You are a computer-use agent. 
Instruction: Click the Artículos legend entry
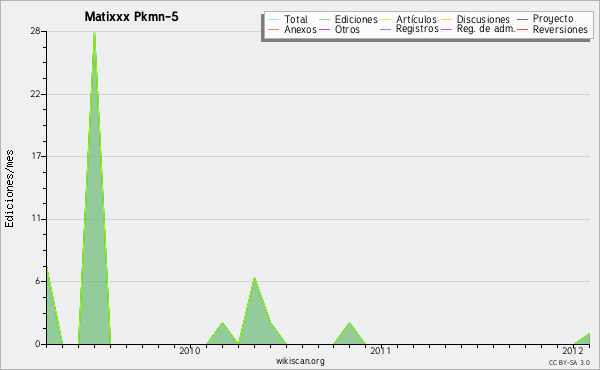[416, 19]
